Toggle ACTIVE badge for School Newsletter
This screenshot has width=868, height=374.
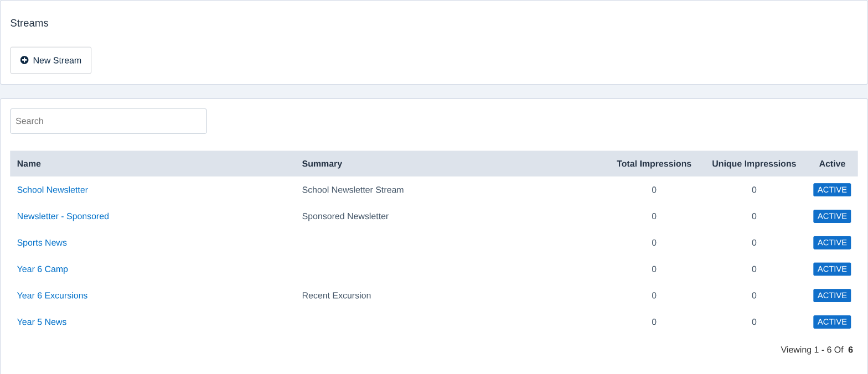point(832,190)
